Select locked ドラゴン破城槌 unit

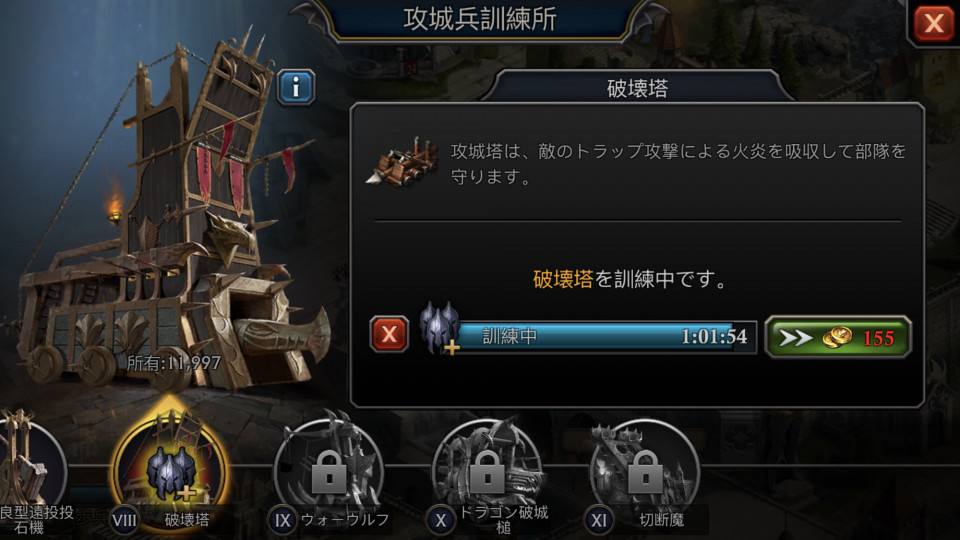tap(487, 471)
